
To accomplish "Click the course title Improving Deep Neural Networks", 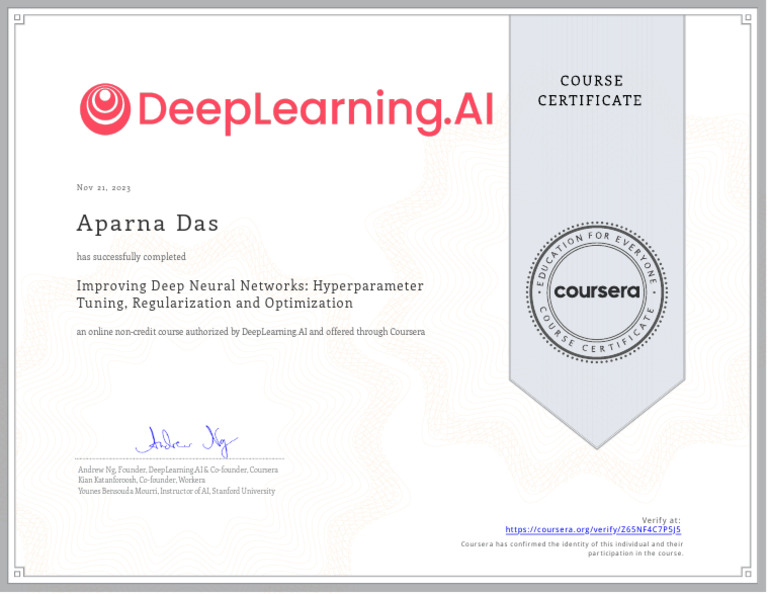I will coord(250,295).
